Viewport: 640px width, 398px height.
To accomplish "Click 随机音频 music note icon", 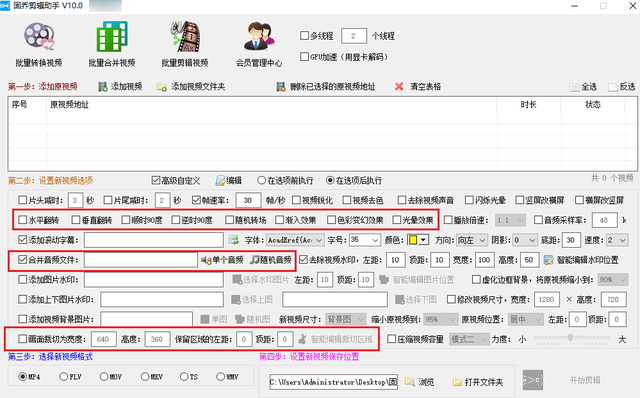I will (255, 260).
